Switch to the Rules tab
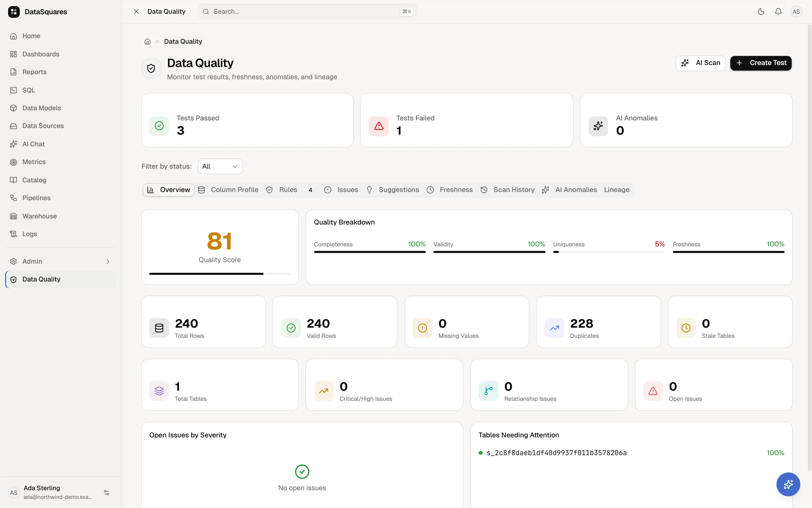This screenshot has height=508, width=812. coord(290,190)
